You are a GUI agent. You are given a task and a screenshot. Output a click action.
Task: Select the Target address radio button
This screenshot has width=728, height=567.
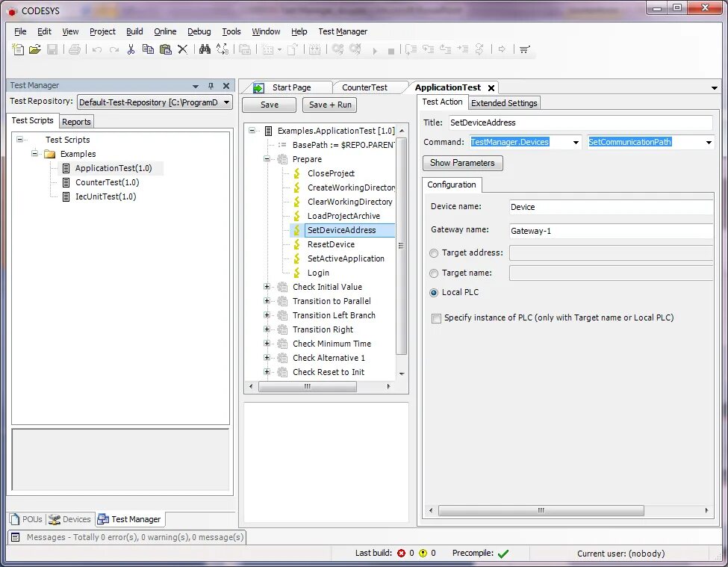point(434,253)
